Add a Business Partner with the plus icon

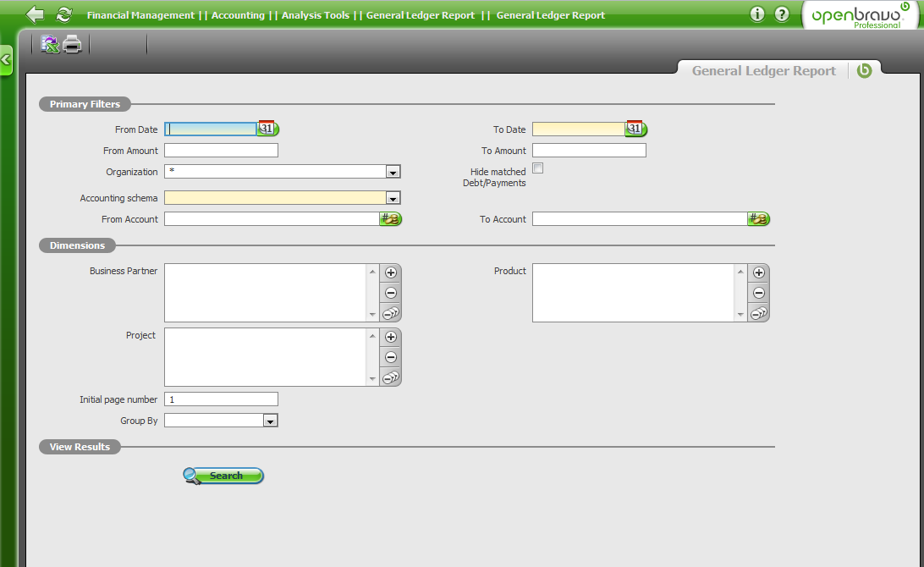click(391, 272)
